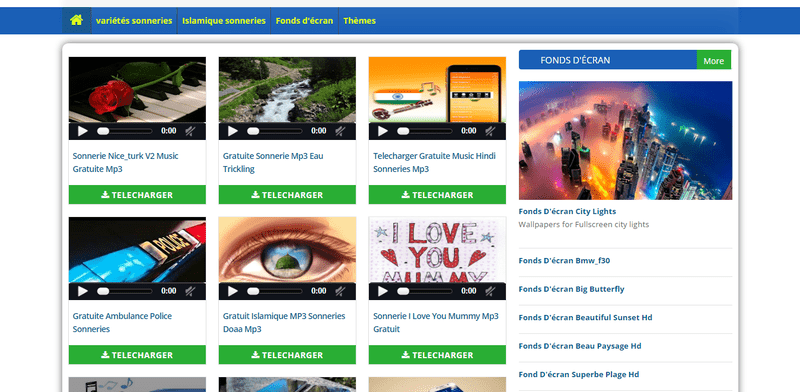The image size is (800, 392).
Task: Toggle mute on I Love You Mummy player
Action: pyautogui.click(x=490, y=291)
